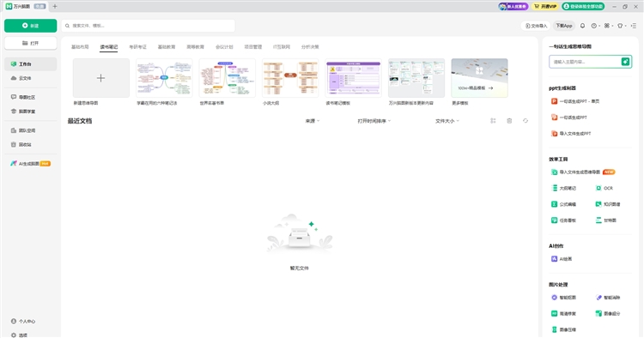Image resolution: width=644 pixels, height=338 pixels.
Task: Click the 一句话生成PPT option
Action: tap(568, 118)
